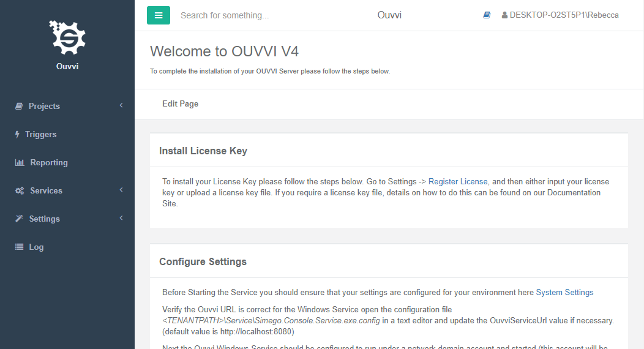Click the 'Configure Settings' heading

203,262
